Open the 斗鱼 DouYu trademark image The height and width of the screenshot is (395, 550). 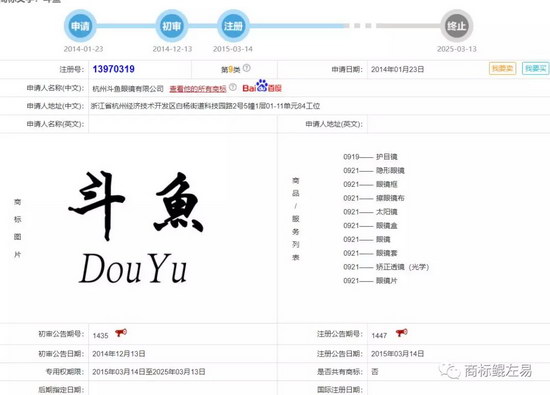(135, 227)
